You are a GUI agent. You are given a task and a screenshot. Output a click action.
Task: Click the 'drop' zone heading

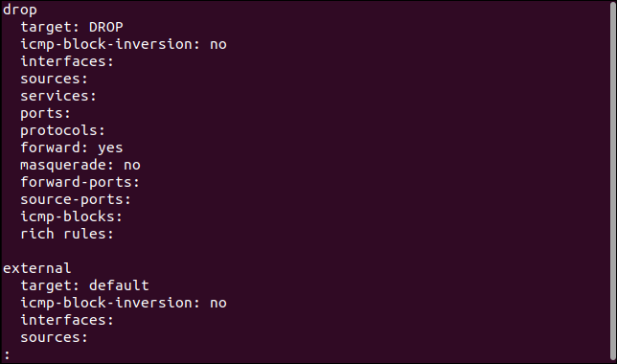pyautogui.click(x=20, y=11)
